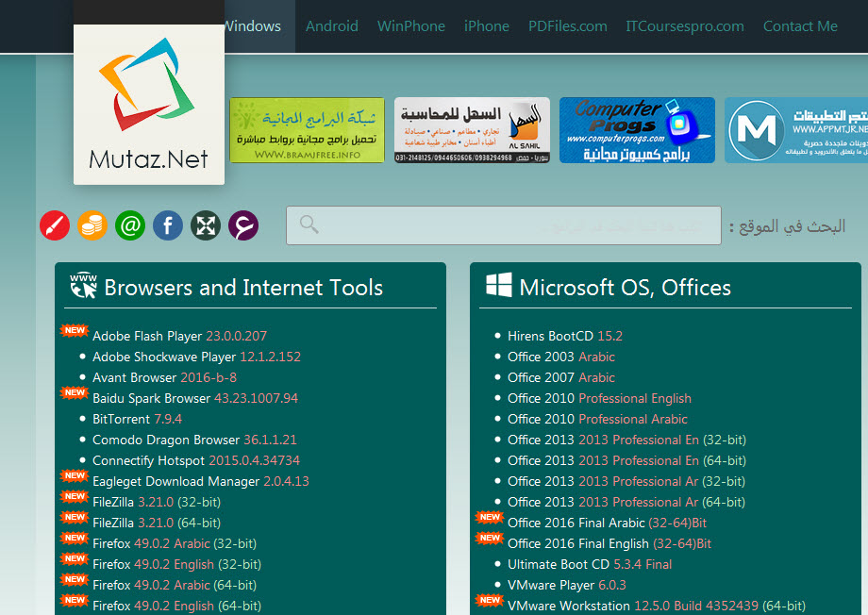Click NEW badge beside Office 2016 Final Arabic
Screen dimensions: 868x615
coord(490,517)
